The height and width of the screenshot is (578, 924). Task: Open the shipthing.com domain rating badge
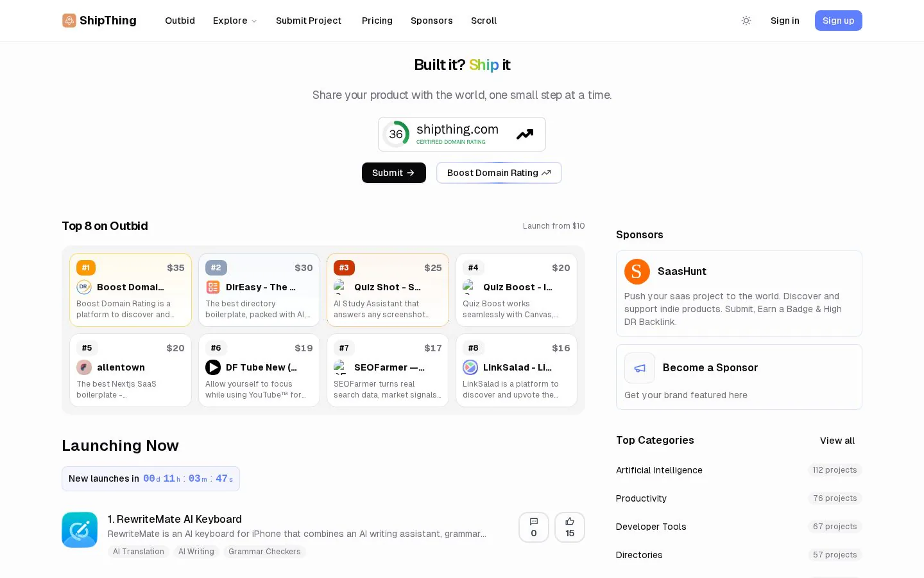462,134
